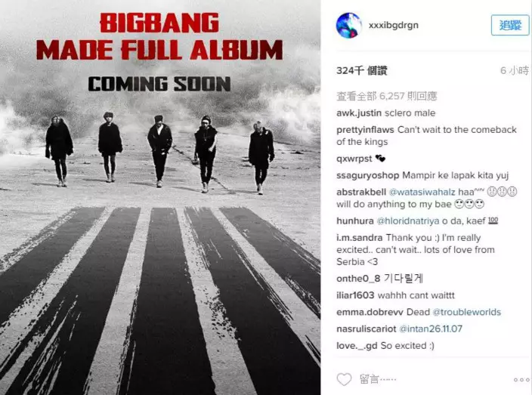
Task: Click the 留言 comment input field
Action: click(431, 379)
